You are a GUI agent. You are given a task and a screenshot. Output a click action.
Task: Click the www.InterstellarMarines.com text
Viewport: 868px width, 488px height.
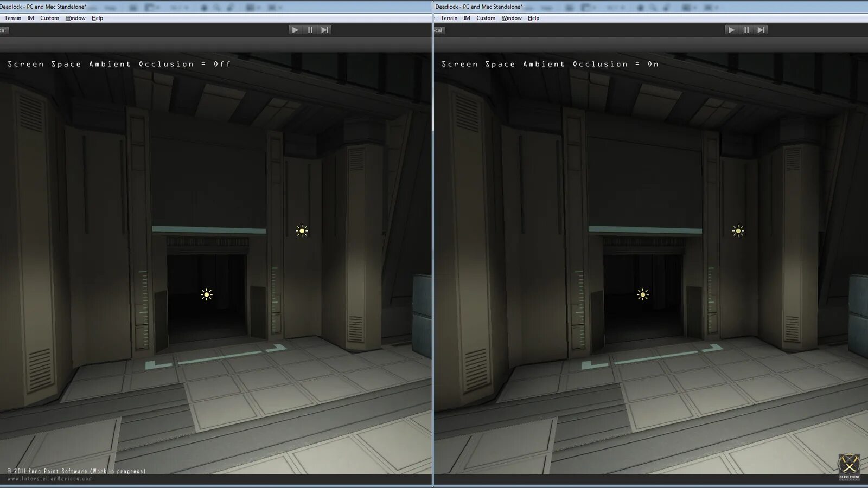pos(50,479)
